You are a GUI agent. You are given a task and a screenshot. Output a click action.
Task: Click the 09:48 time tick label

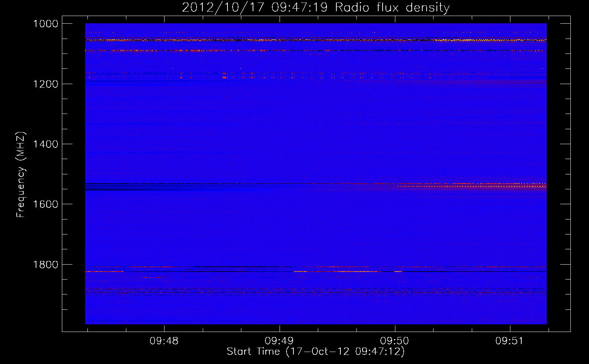(x=164, y=341)
